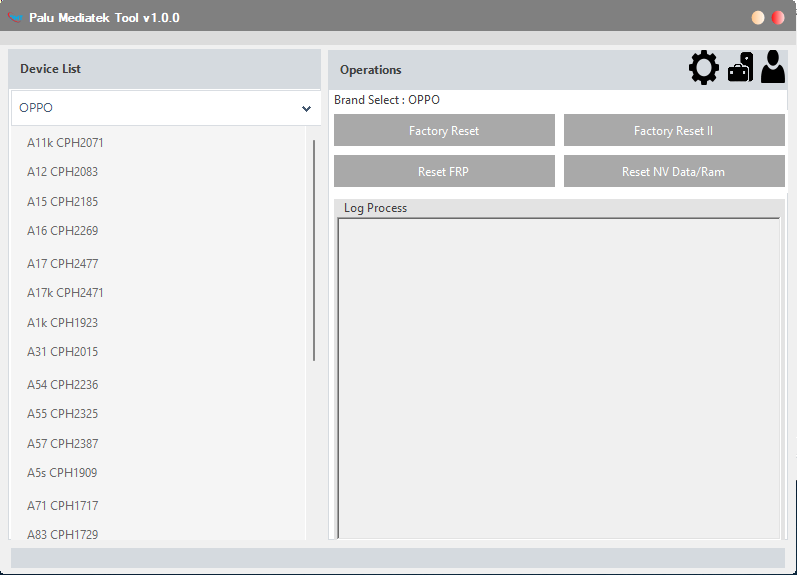
Task: Click the Reset FRP button
Action: (444, 171)
